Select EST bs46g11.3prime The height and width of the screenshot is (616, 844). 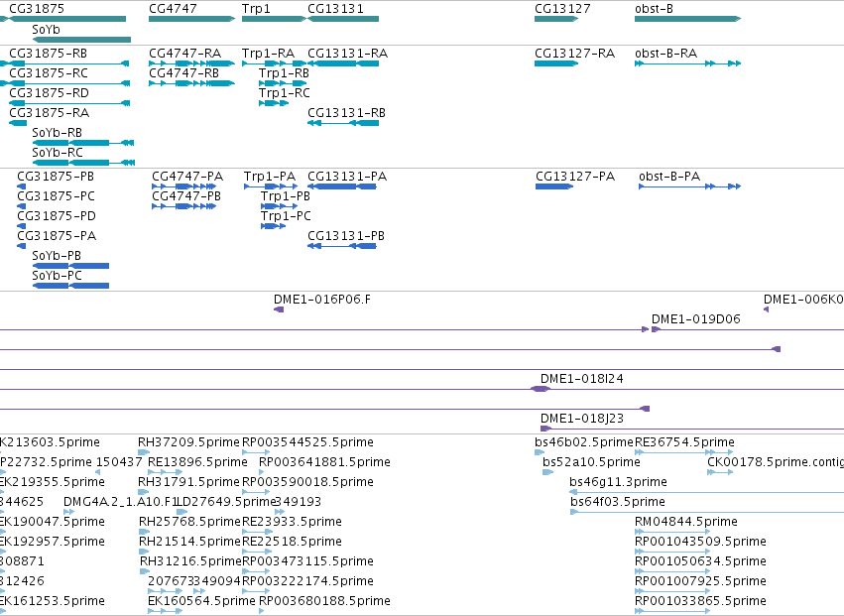707,492
